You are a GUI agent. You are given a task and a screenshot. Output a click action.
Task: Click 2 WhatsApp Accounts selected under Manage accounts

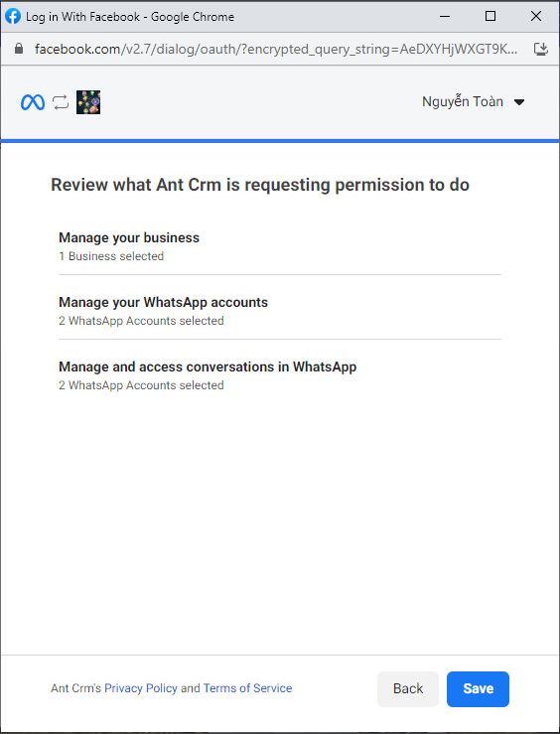(141, 321)
